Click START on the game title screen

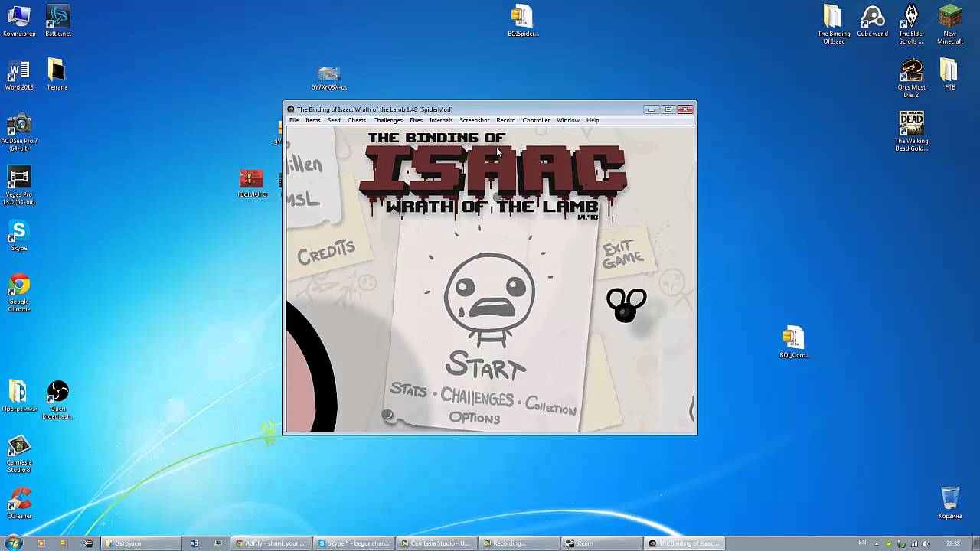(486, 366)
